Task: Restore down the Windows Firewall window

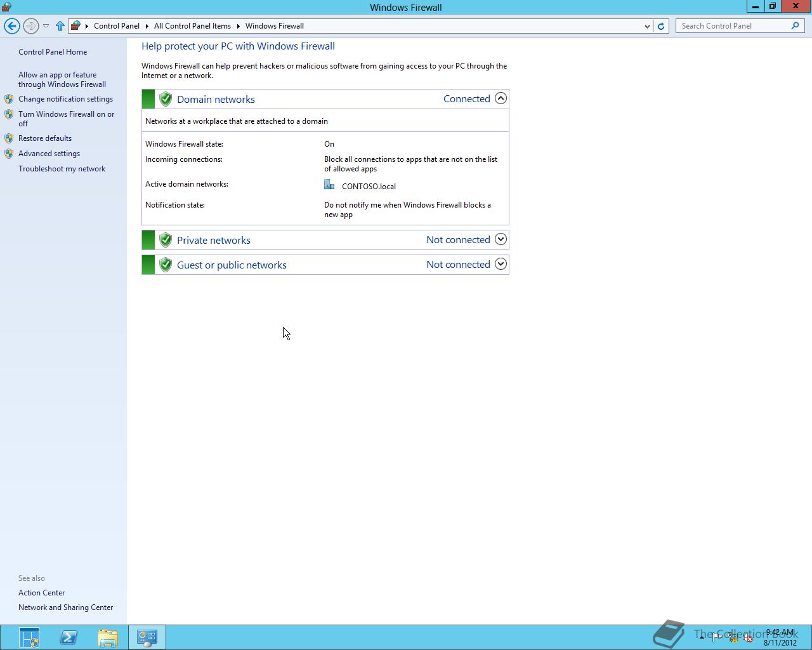Action: coord(773,6)
